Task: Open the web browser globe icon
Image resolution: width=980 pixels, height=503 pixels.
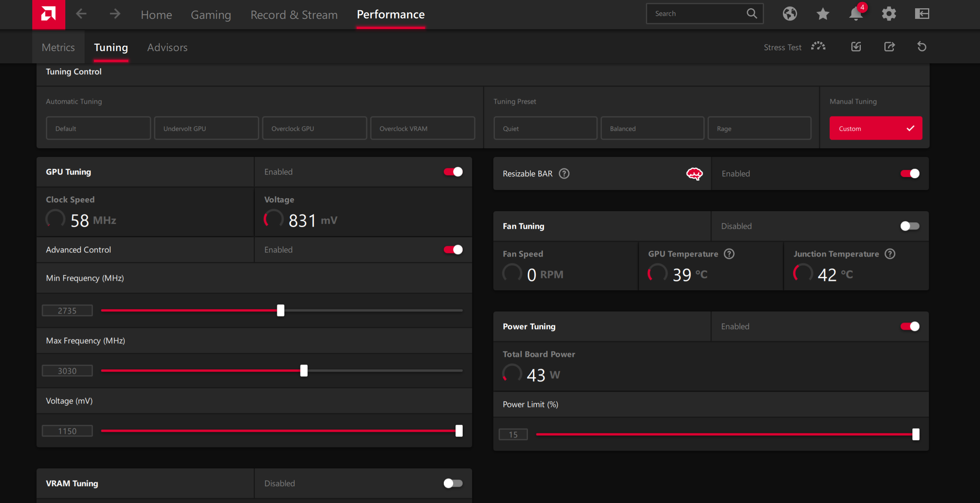Action: point(790,14)
